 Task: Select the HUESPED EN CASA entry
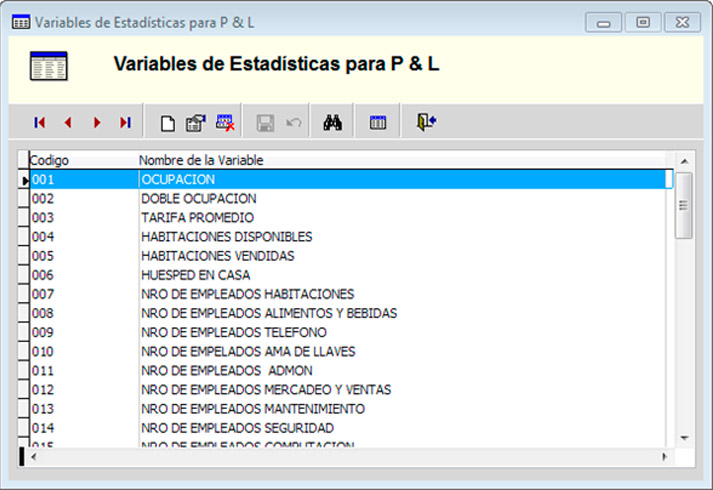point(195,275)
